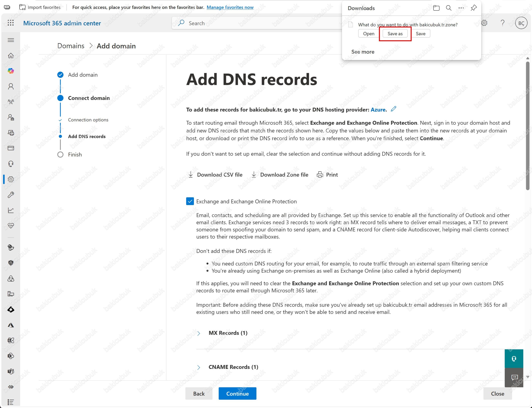Pin the Downloads panel
This screenshot has height=408, width=532.
point(474,8)
